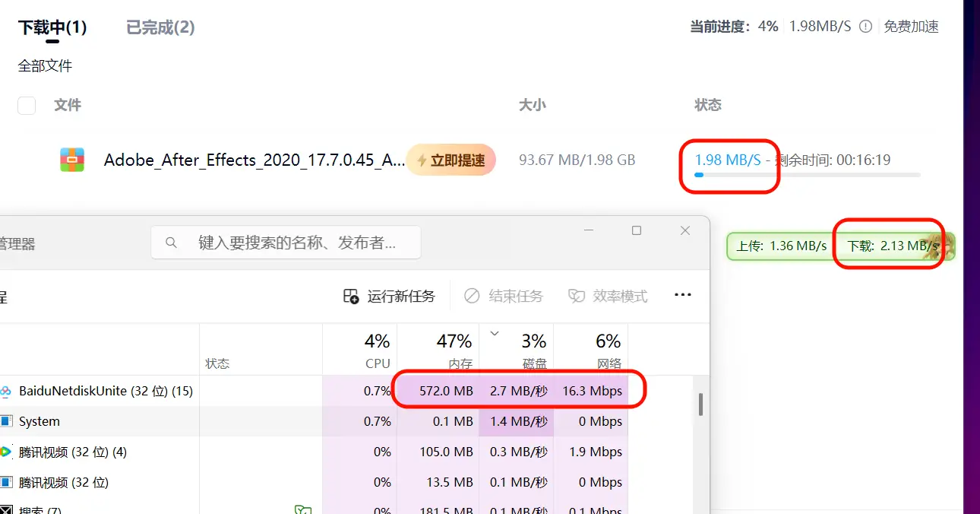Click 运行新任务 in Task Manager toolbar

click(x=390, y=296)
